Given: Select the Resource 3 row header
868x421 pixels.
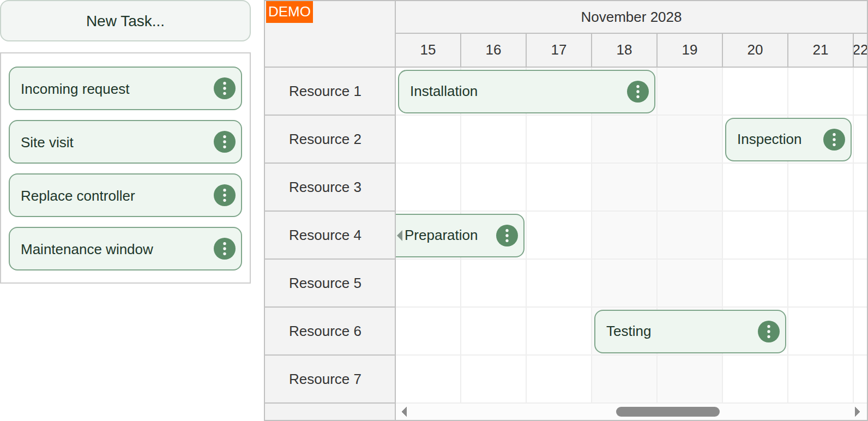Looking at the screenshot, I should pyautogui.click(x=330, y=188).
